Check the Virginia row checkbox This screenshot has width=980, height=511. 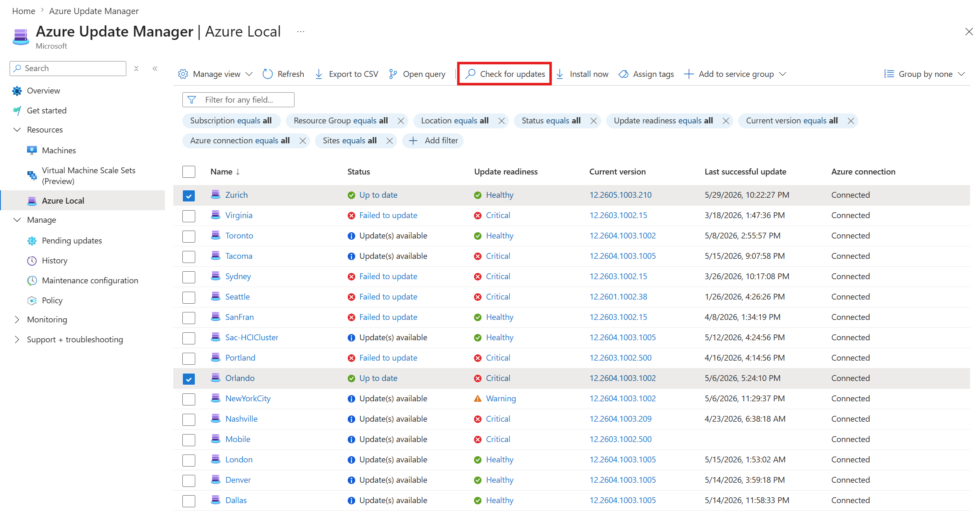click(x=189, y=216)
